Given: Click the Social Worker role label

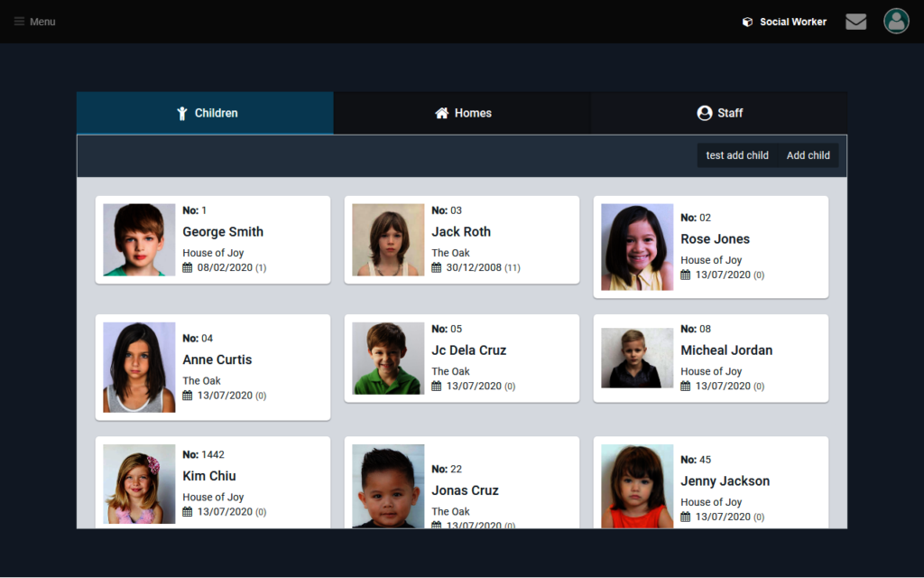Looking at the screenshot, I should click(x=792, y=22).
